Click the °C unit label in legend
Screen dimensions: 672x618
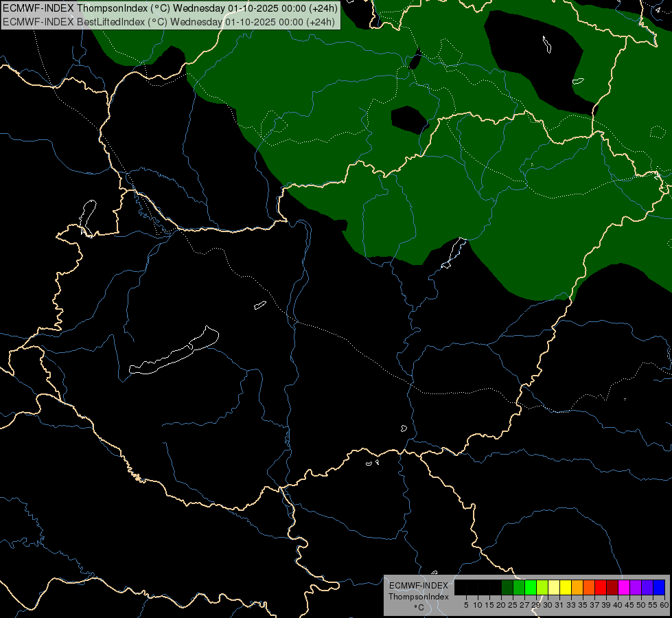419,608
